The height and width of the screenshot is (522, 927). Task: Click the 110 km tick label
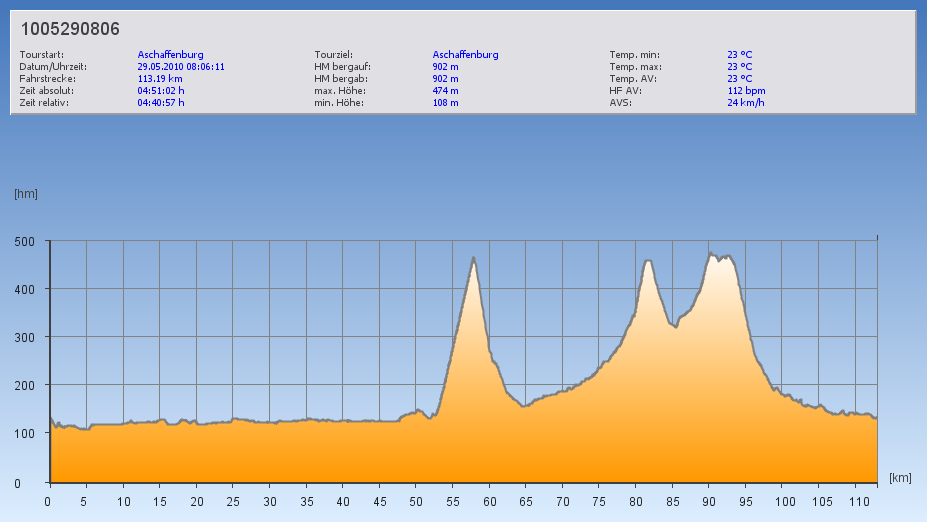coord(856,501)
